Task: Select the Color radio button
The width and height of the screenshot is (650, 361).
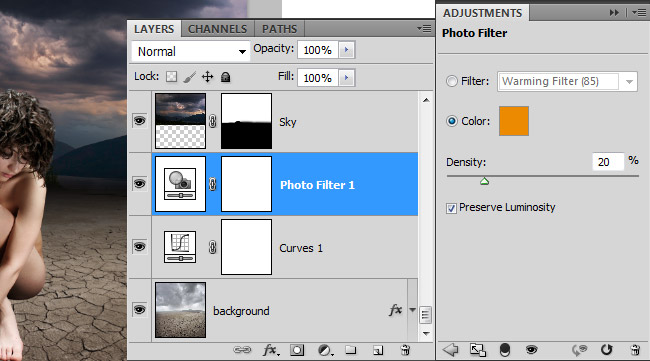Action: point(451,121)
